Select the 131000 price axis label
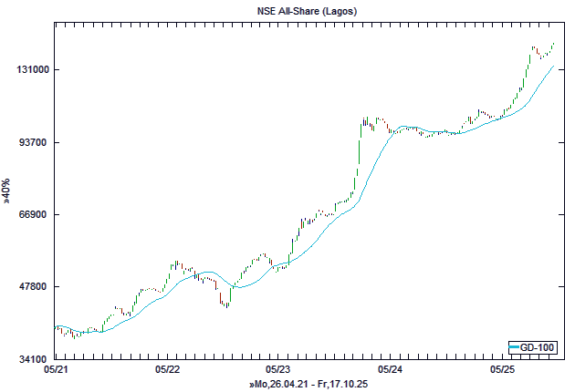The width and height of the screenshot is (575, 392). pos(29,70)
